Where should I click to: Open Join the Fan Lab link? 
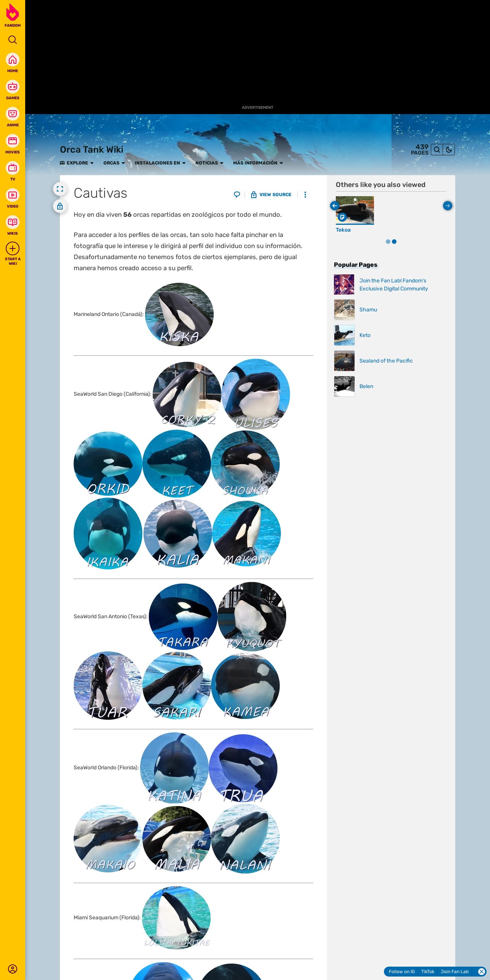pos(393,285)
